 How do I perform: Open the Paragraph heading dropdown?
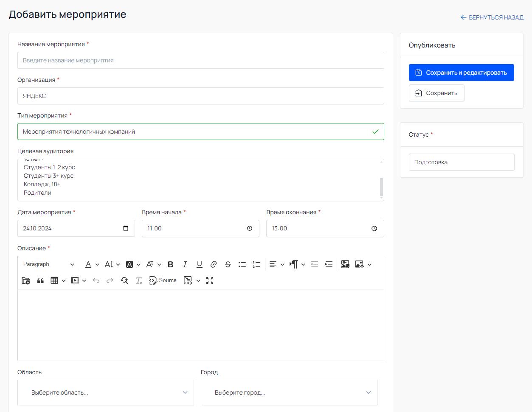pos(49,264)
